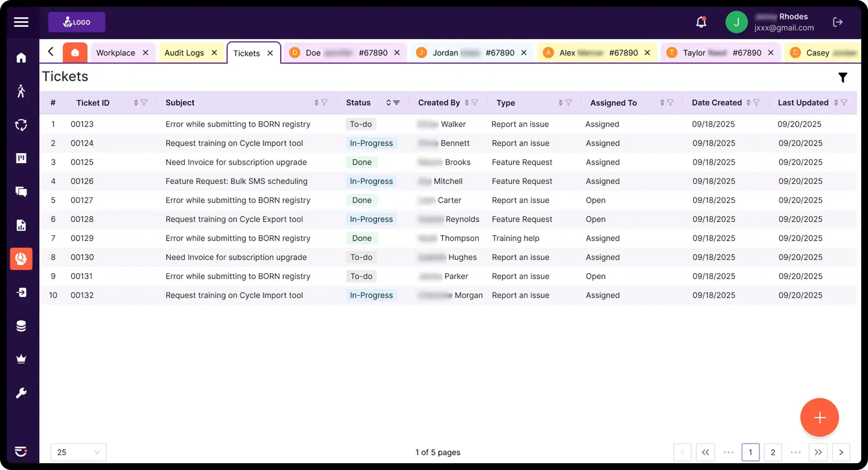Select the chat messages icon in sidebar
Image resolution: width=868 pixels, height=470 pixels.
[x=21, y=191]
